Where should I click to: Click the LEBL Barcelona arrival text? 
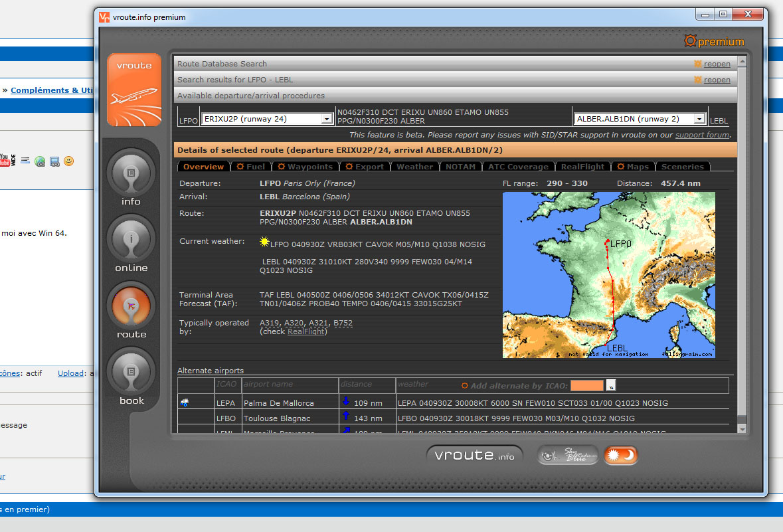click(x=305, y=197)
